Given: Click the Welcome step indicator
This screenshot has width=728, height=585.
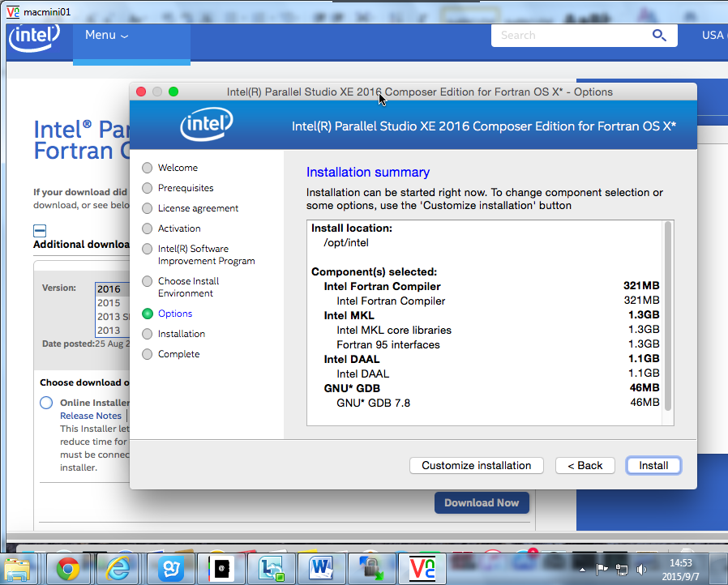Looking at the screenshot, I should coord(147,168).
